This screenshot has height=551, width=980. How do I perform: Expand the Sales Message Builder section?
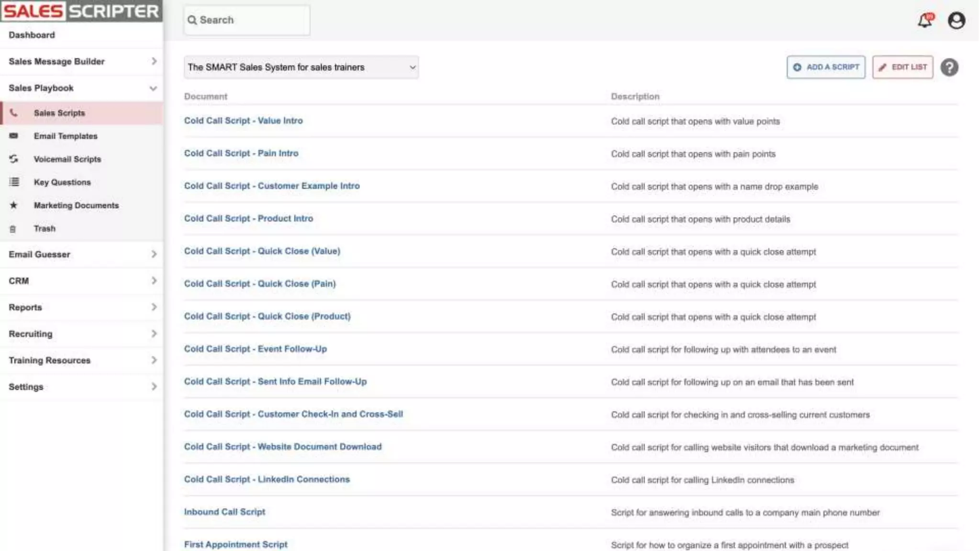pyautogui.click(x=154, y=61)
